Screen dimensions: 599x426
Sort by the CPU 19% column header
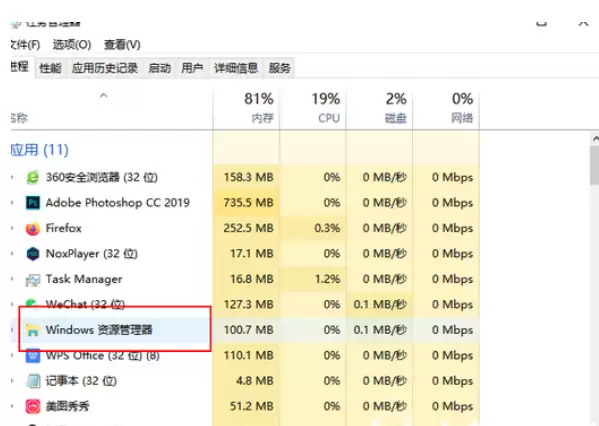(x=313, y=108)
